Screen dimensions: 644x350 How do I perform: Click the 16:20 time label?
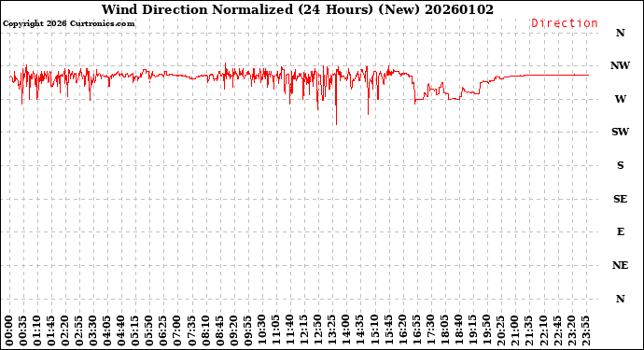pyautogui.click(x=402, y=330)
